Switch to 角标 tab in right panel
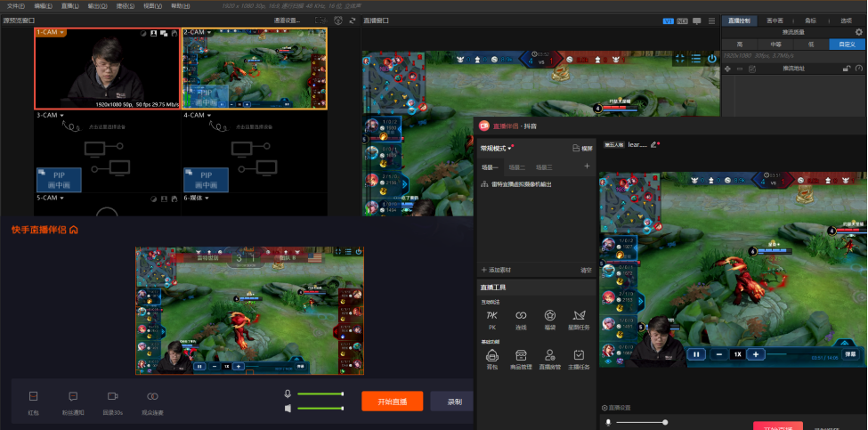868x430 pixels. point(810,20)
